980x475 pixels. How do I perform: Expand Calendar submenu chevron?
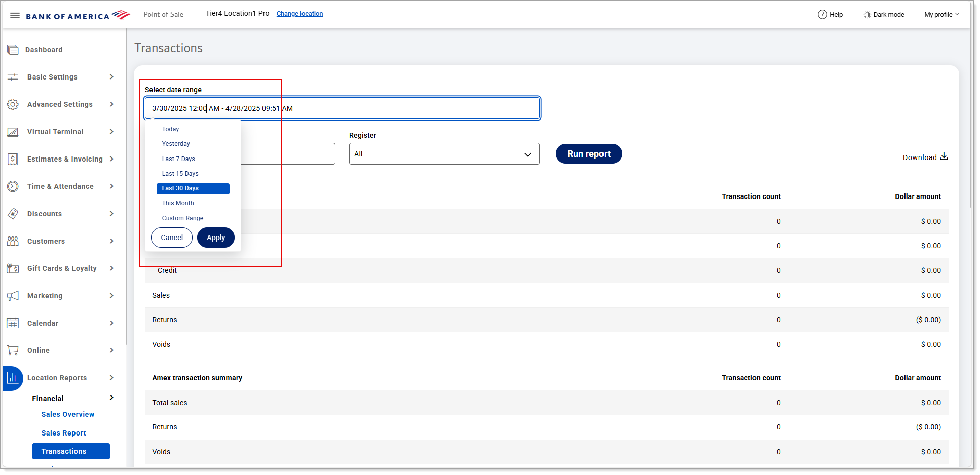(111, 323)
